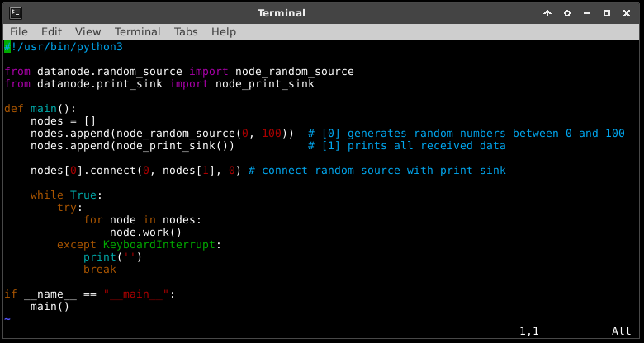Place cursor on 'def main():' line
This screenshot has height=343, width=644.
point(40,109)
